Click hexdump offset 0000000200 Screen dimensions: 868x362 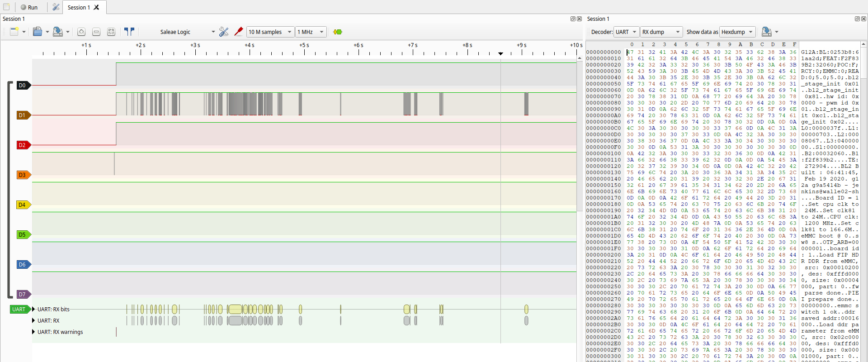tap(604, 255)
